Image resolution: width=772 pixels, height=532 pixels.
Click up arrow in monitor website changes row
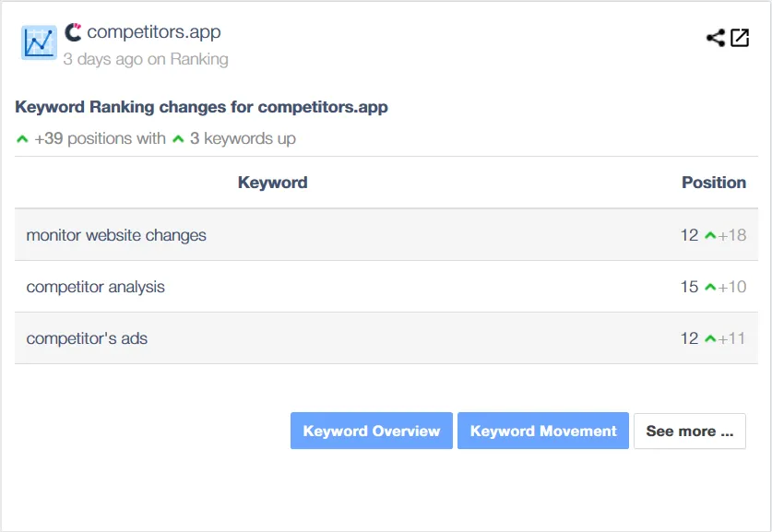pyautogui.click(x=710, y=236)
